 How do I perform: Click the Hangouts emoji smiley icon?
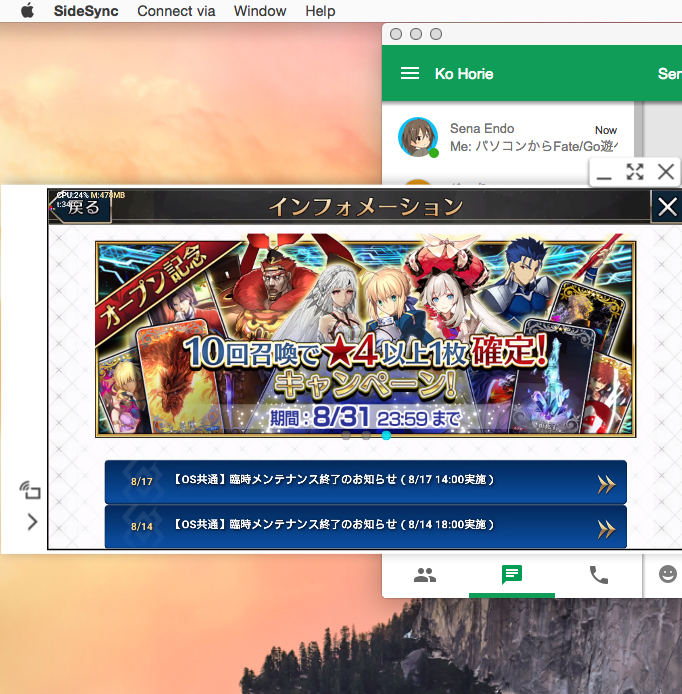667,574
